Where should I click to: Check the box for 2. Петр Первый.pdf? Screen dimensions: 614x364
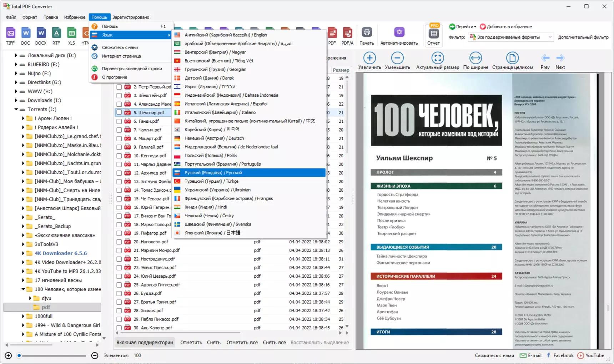click(119, 87)
